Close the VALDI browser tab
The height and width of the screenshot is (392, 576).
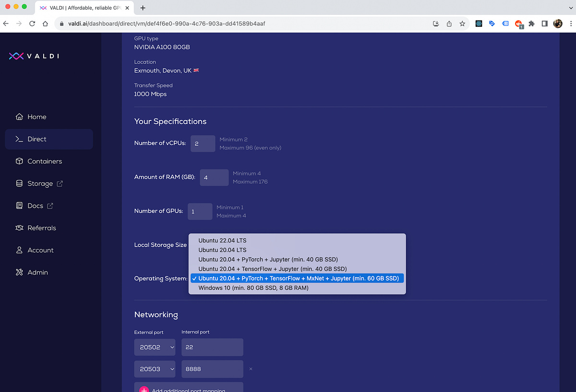click(x=128, y=8)
